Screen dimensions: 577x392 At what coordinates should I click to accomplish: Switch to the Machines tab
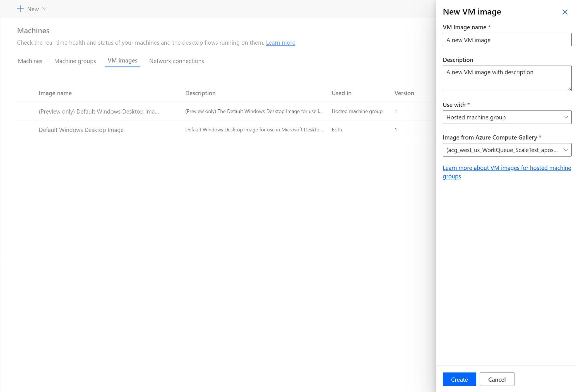30,61
